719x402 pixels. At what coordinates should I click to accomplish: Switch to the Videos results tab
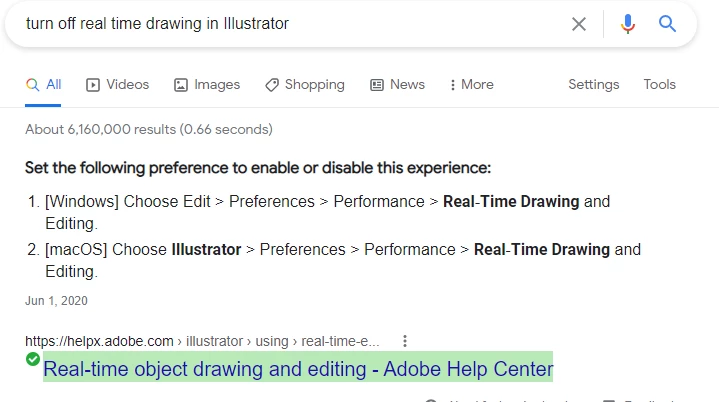point(117,85)
